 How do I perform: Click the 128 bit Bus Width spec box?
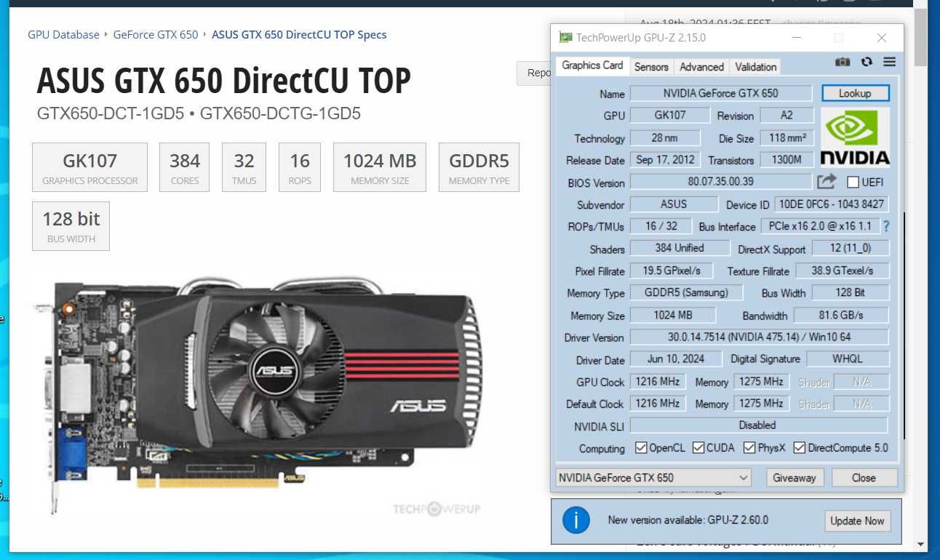71,226
